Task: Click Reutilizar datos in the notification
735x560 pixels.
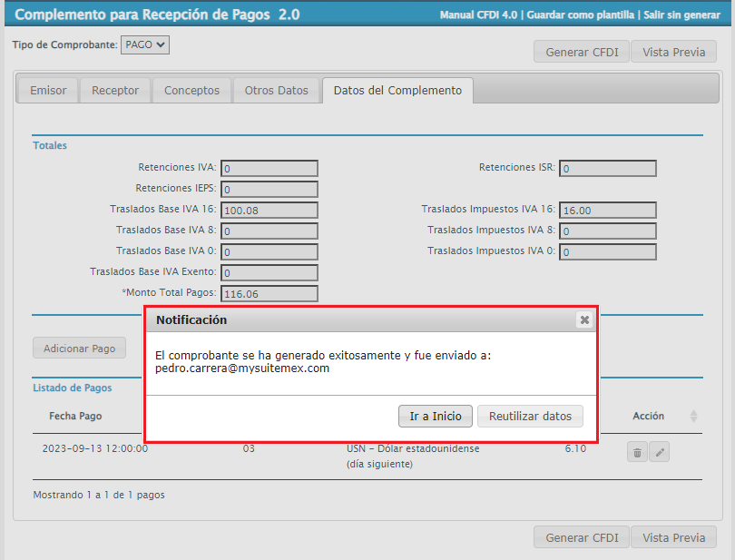Action: point(530,417)
